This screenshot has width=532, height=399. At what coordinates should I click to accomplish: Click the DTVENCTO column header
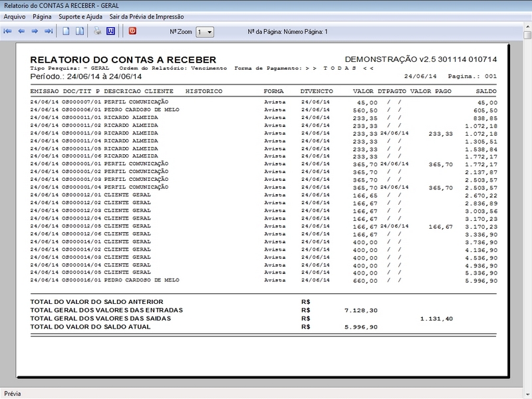pyautogui.click(x=317, y=91)
